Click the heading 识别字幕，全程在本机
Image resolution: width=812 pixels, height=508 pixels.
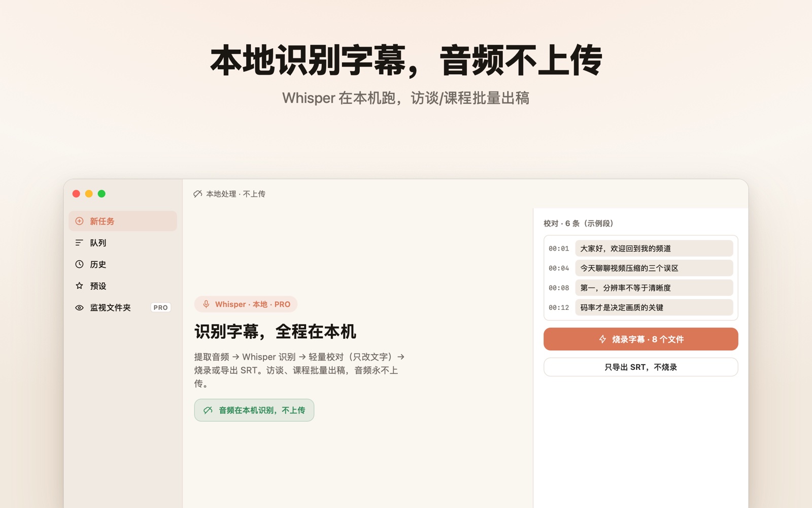pos(275,331)
